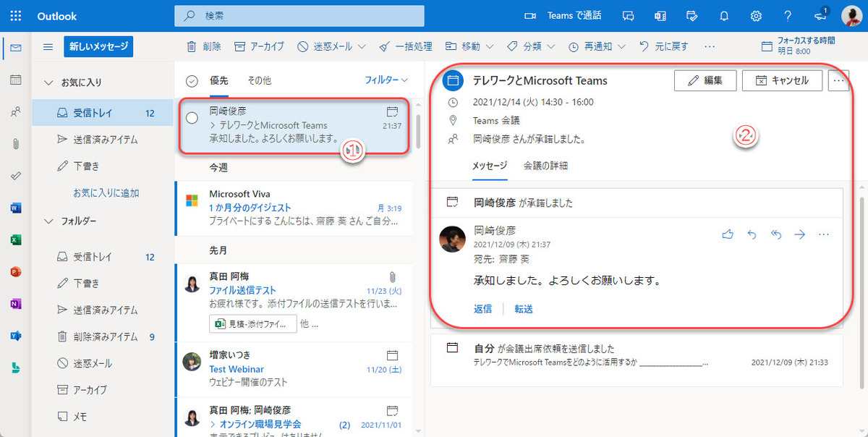868x437 pixels.
Task: Open the Calendar module in the left rail
Action: [x=16, y=80]
